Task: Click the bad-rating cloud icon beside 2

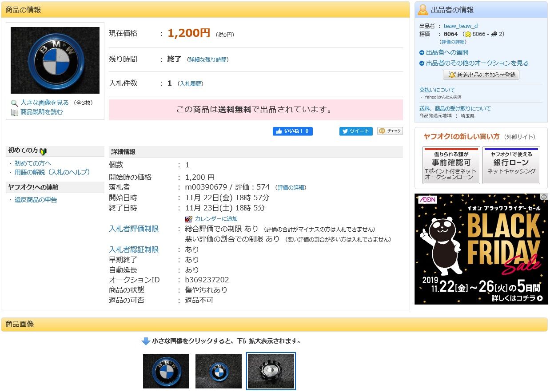Action: point(494,34)
